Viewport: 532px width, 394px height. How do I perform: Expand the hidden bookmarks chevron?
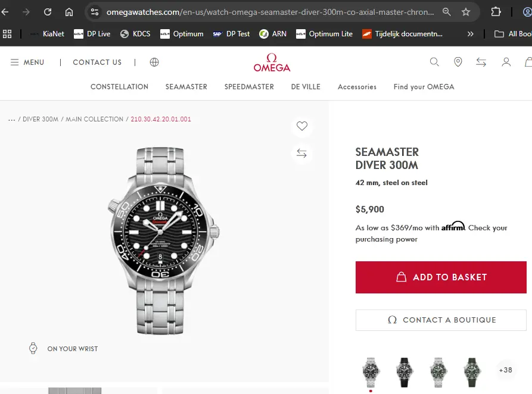click(x=471, y=34)
